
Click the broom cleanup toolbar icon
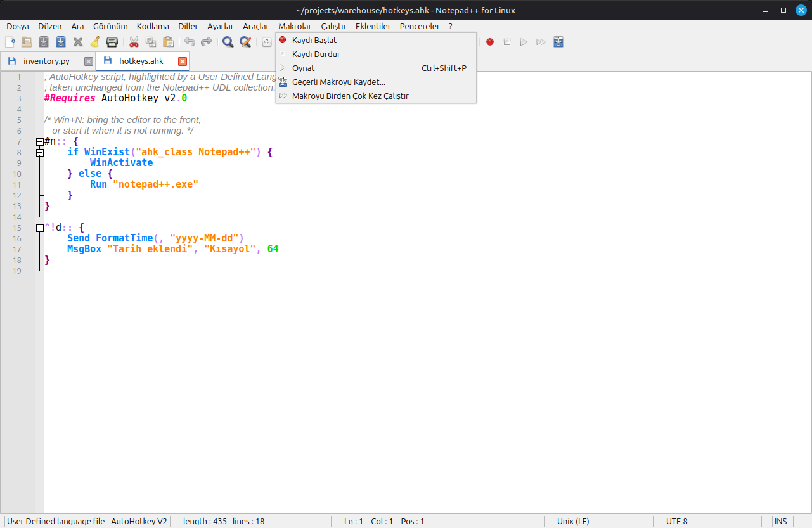pyautogui.click(x=95, y=42)
